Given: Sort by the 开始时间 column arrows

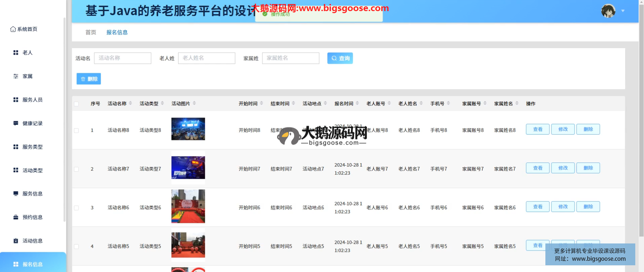Looking at the screenshot, I should click(x=262, y=103).
